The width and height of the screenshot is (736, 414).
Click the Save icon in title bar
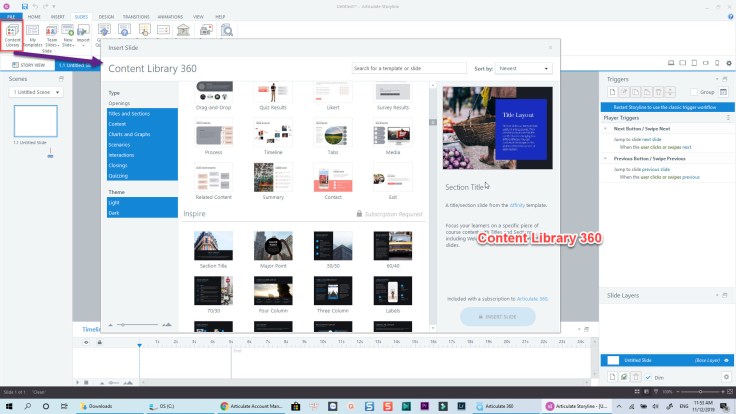[24, 7]
